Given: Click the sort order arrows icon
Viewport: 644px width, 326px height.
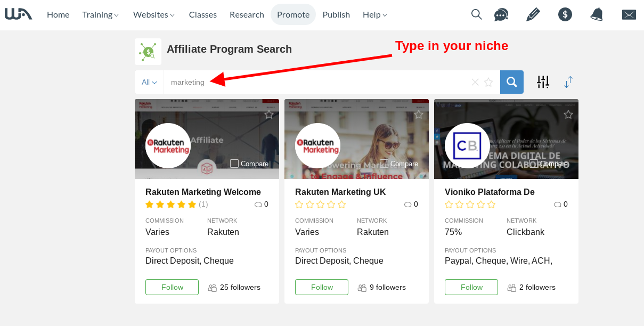Looking at the screenshot, I should pyautogui.click(x=568, y=82).
